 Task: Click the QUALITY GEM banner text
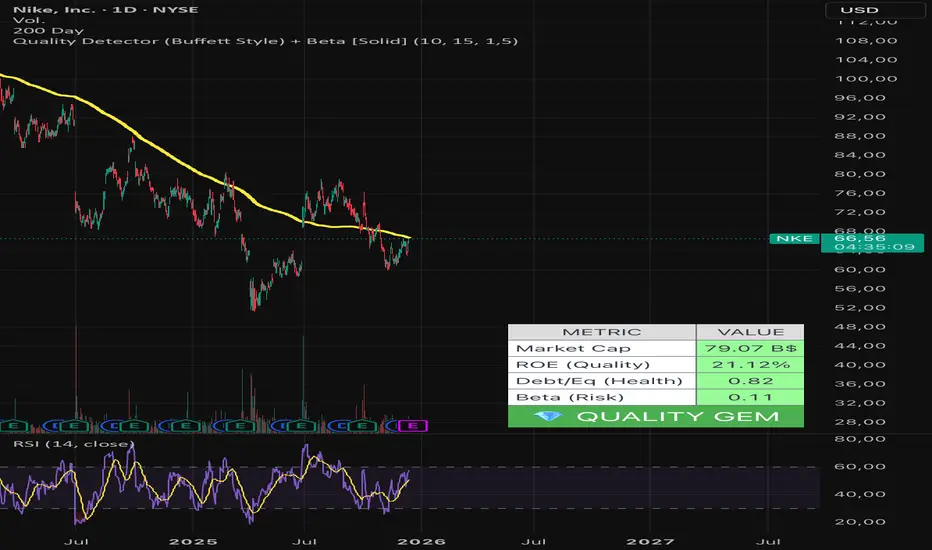pyautogui.click(x=678, y=416)
